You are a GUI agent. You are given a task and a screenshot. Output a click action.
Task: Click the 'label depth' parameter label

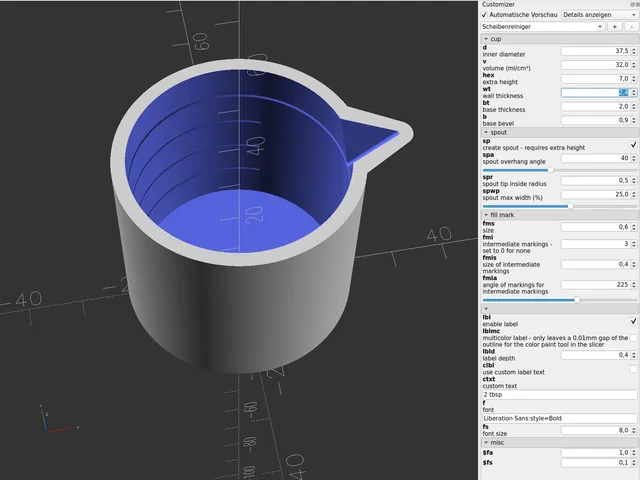pos(499,358)
